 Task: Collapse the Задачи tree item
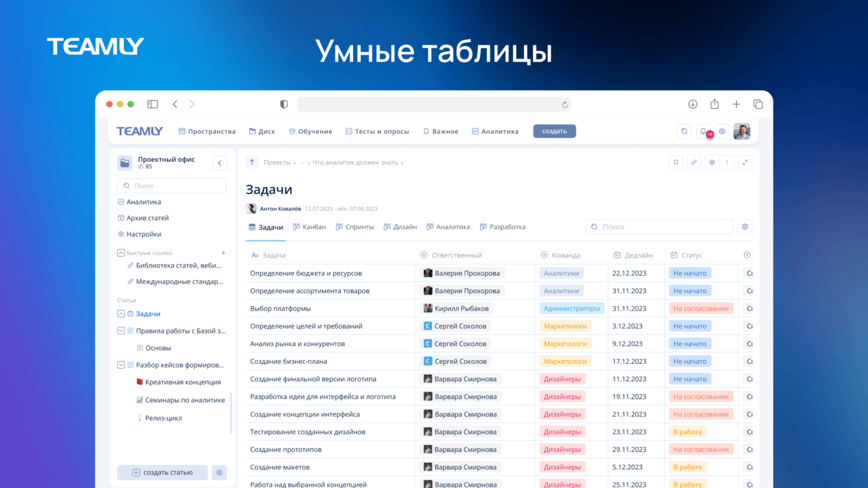(x=121, y=314)
